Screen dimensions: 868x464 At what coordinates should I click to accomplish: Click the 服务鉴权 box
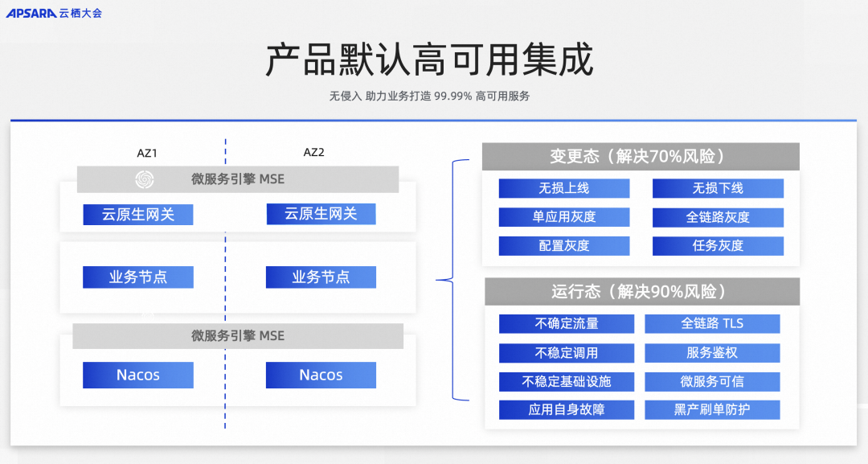712,353
